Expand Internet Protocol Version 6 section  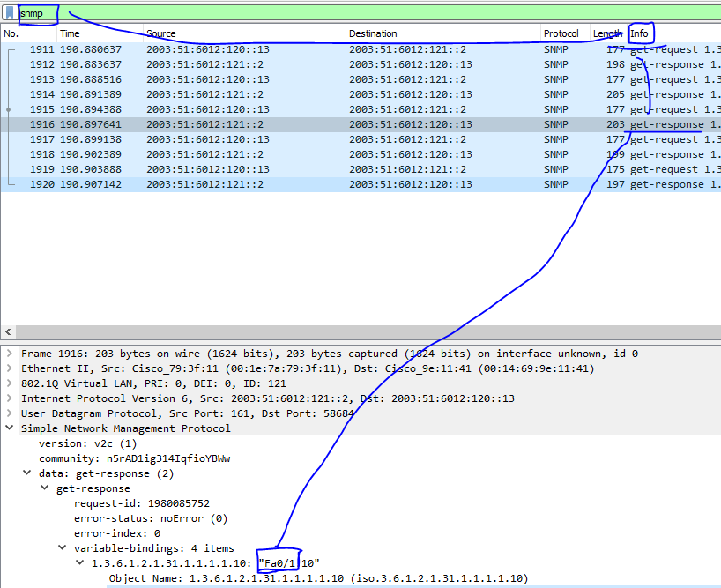[9, 398]
